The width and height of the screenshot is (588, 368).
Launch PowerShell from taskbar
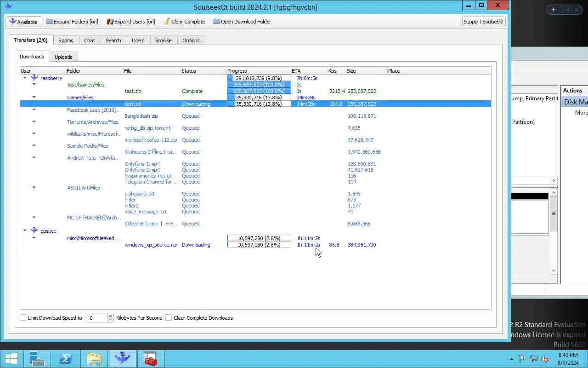coord(65,359)
